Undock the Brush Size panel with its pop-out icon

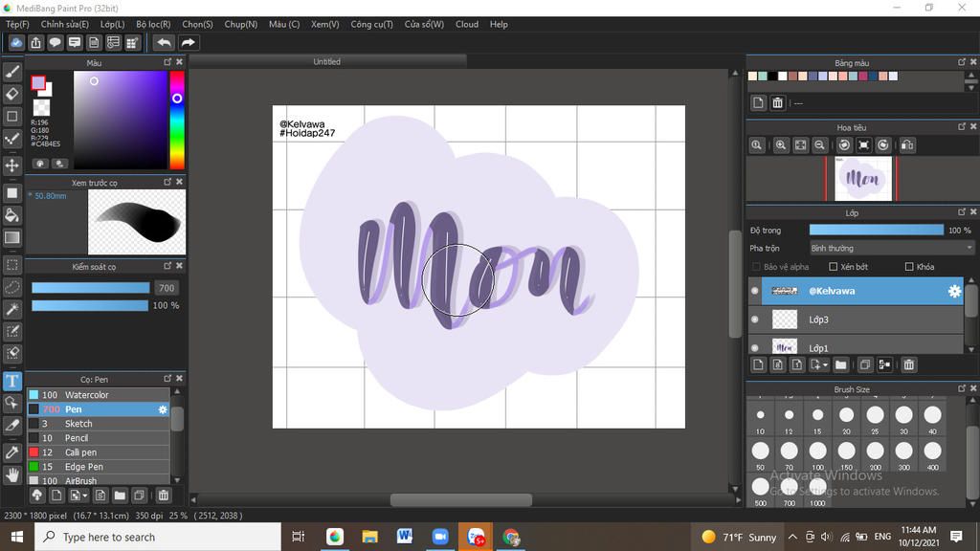click(x=962, y=388)
